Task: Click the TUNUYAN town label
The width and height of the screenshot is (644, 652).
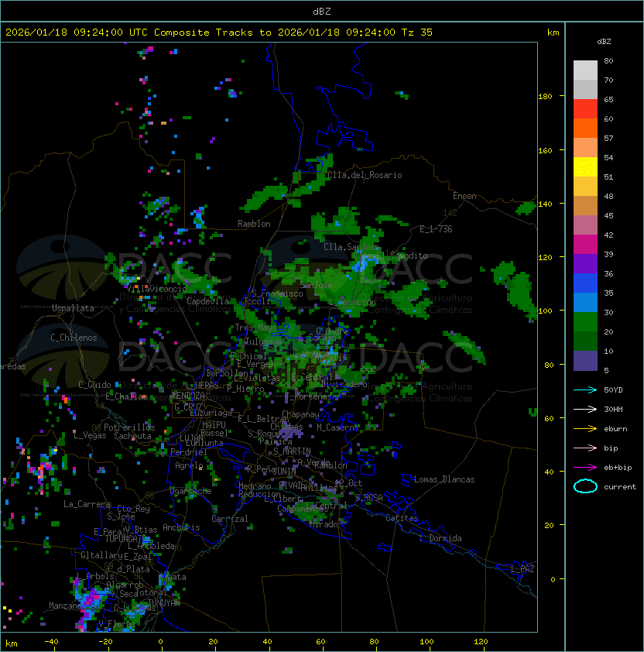Action: pyautogui.click(x=164, y=603)
